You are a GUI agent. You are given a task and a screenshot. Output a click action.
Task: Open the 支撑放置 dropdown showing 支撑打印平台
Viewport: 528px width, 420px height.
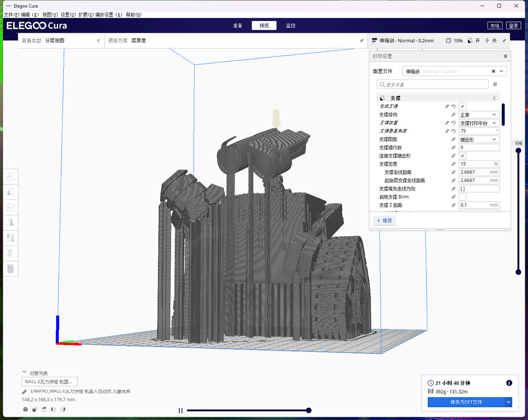[479, 123]
